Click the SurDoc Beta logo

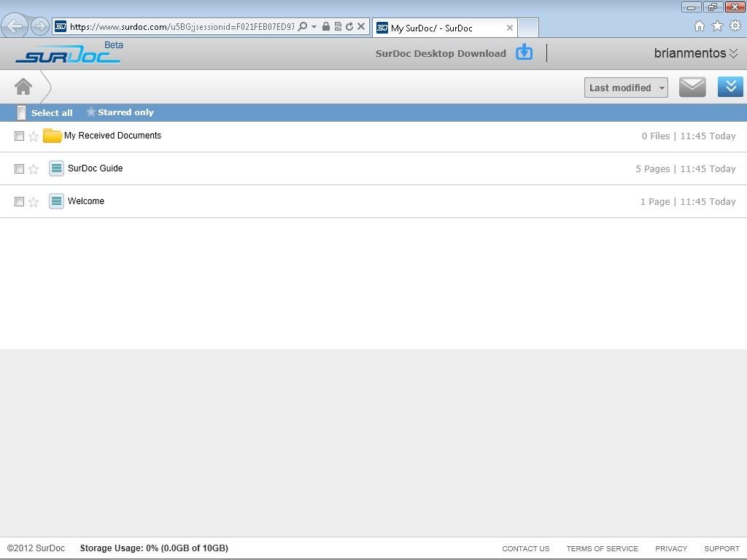(x=69, y=52)
